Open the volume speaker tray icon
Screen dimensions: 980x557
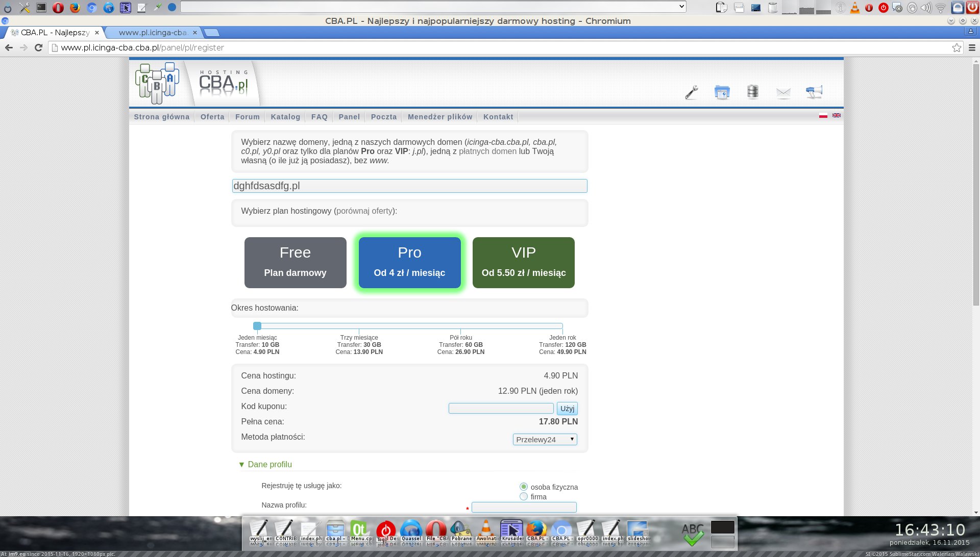tap(926, 7)
